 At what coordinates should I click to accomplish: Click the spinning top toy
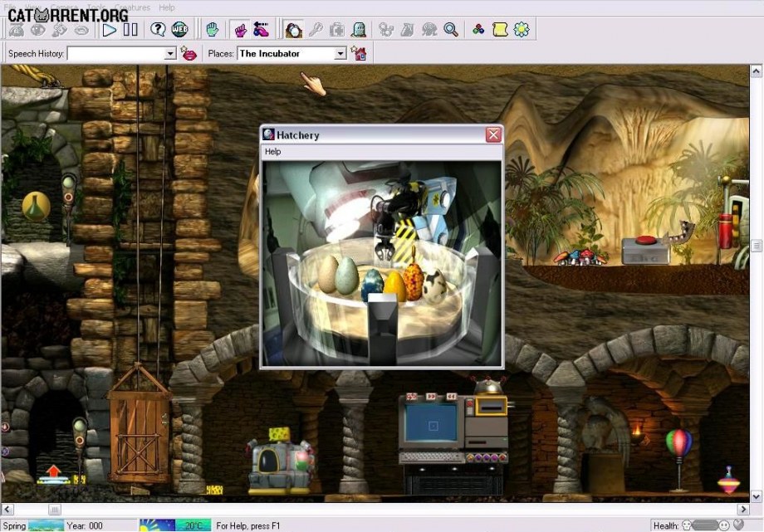728,481
